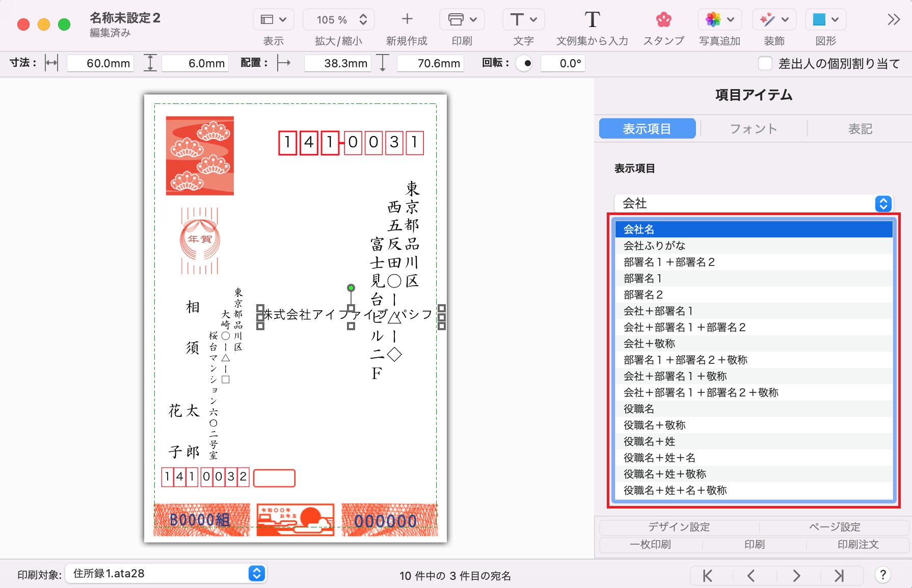Edit the 0.0° rotation field
This screenshot has width=912, height=588.
[562, 63]
